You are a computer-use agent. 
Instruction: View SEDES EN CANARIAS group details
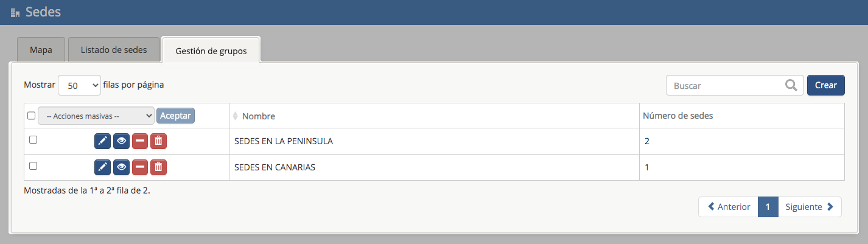[121, 167]
